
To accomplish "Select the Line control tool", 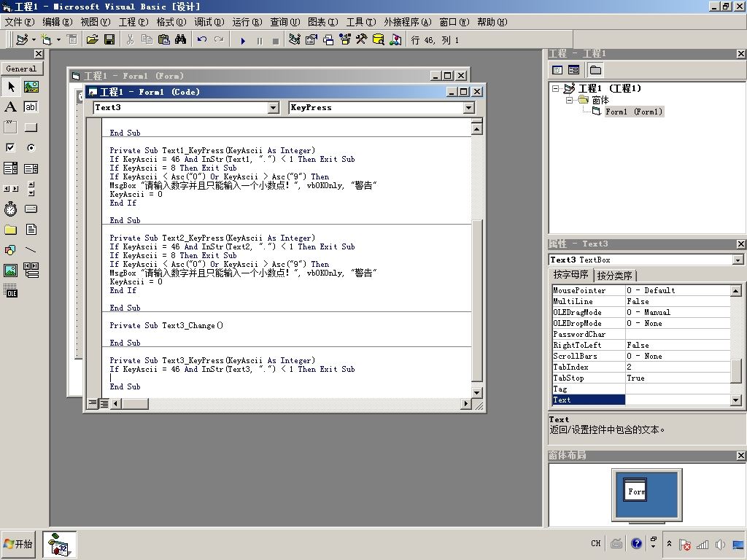I will 31,250.
